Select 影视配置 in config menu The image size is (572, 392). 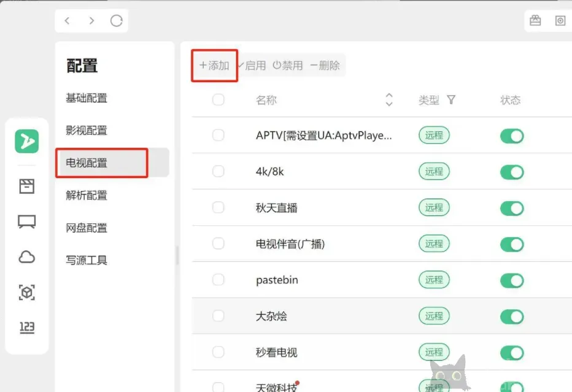(87, 131)
